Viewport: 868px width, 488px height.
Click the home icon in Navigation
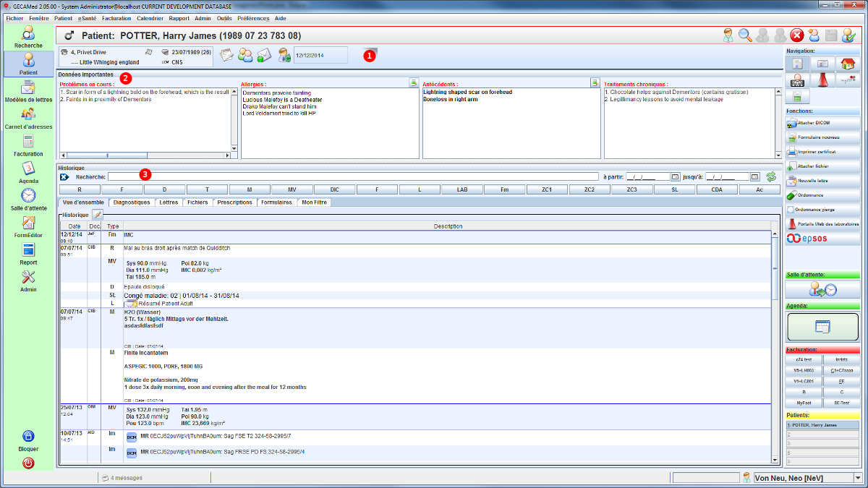[x=848, y=64]
